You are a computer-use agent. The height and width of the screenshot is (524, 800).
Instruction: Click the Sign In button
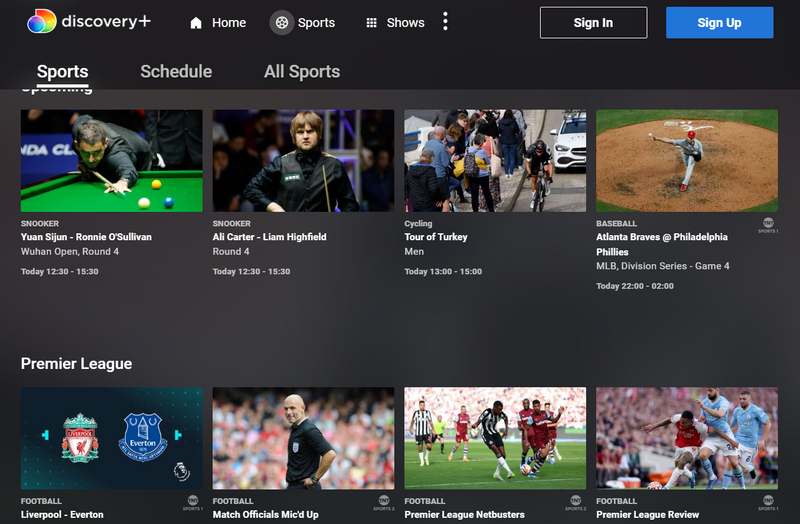point(593,22)
